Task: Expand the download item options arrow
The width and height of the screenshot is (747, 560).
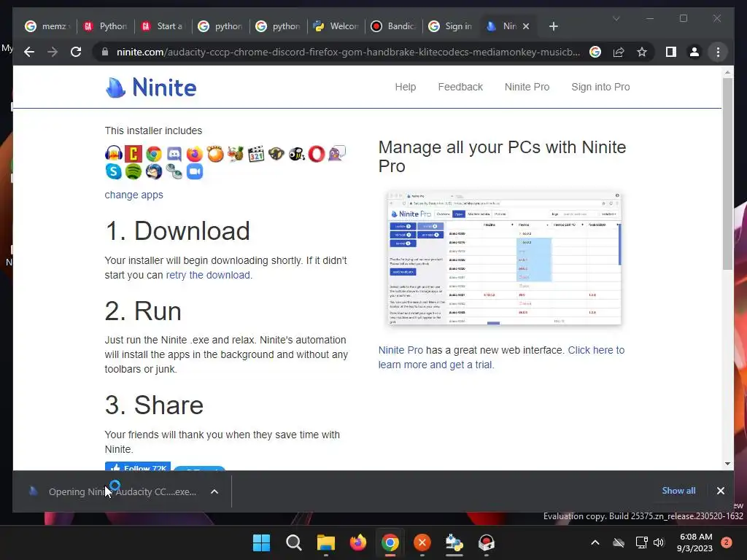Action: tap(214, 491)
